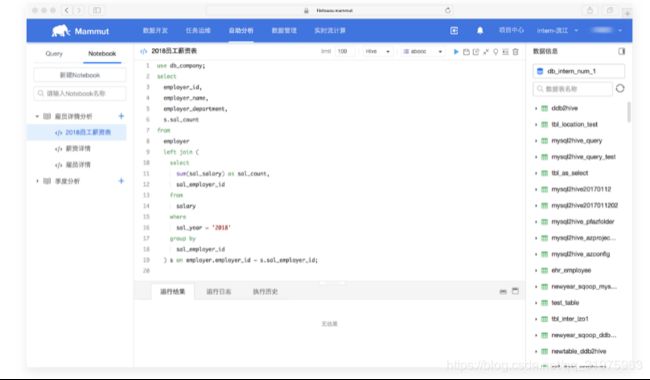Click the square arrow icon left of bell

454,30
